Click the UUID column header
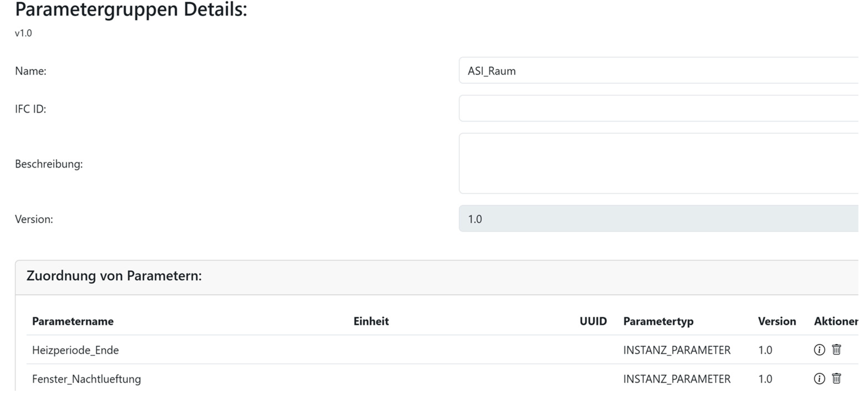Viewport: 868px width, 417px height. pos(593,321)
